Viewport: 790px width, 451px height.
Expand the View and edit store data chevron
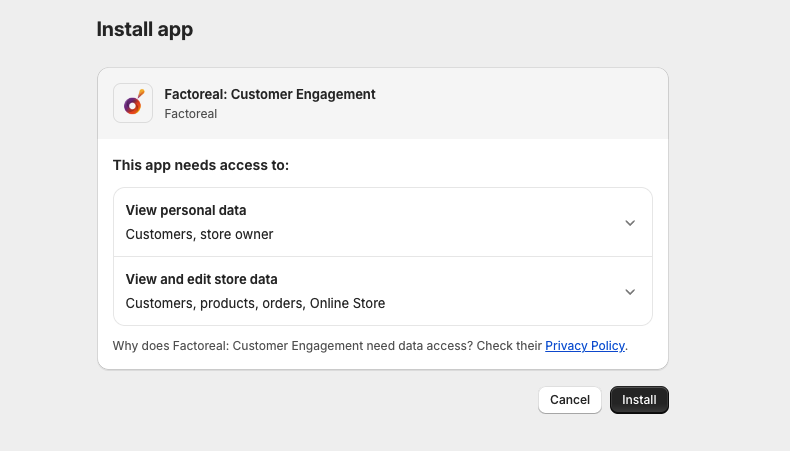tap(630, 292)
